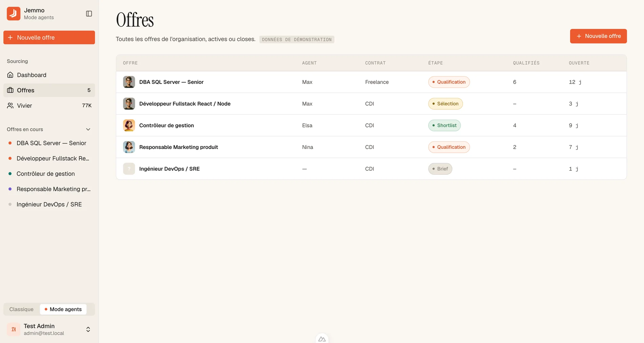Open Offres in the sidebar
Viewport: 644px width, 343px height.
pyautogui.click(x=49, y=90)
